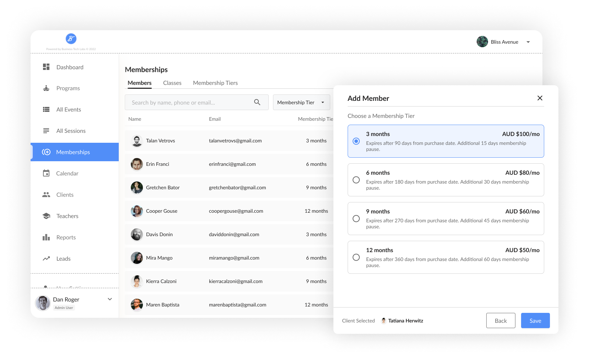589x364 pixels.
Task: Choose the 12 months membership radio option
Action: click(356, 257)
